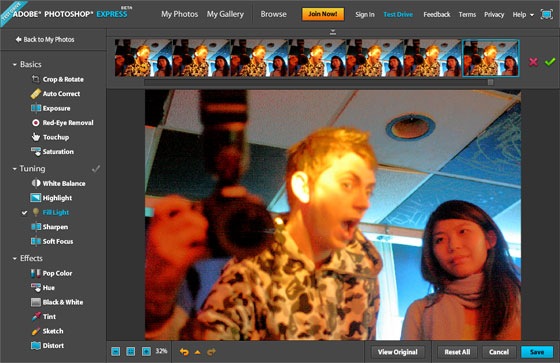Click the Join Now! button
Image resolution: width=560 pixels, height=363 pixels.
click(x=323, y=14)
